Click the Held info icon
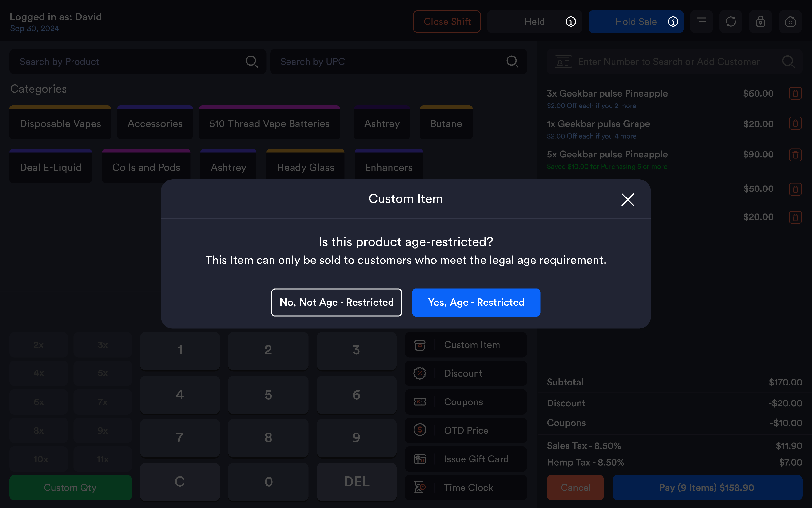 [x=571, y=22]
